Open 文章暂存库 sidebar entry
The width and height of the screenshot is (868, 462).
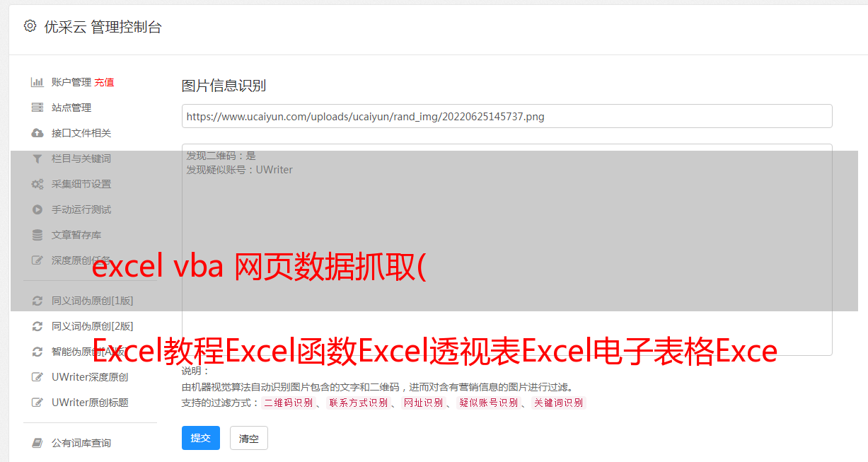coord(76,235)
